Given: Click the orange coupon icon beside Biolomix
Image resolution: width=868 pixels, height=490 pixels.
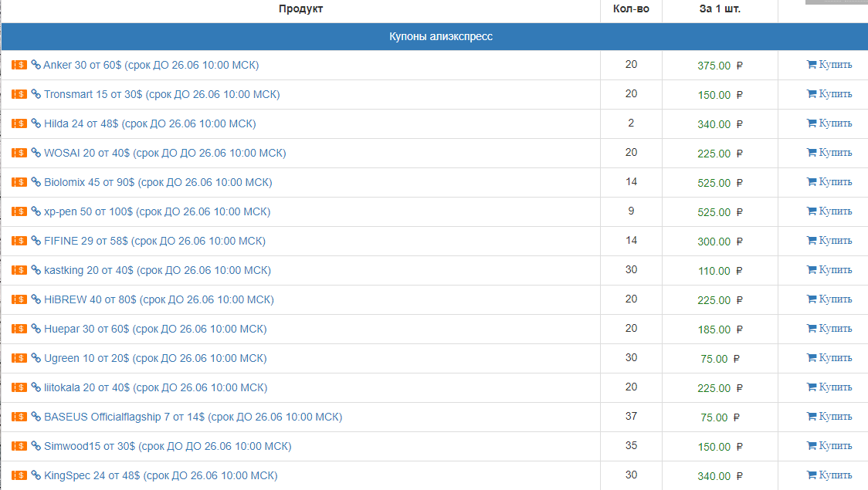Looking at the screenshot, I should (x=19, y=182).
